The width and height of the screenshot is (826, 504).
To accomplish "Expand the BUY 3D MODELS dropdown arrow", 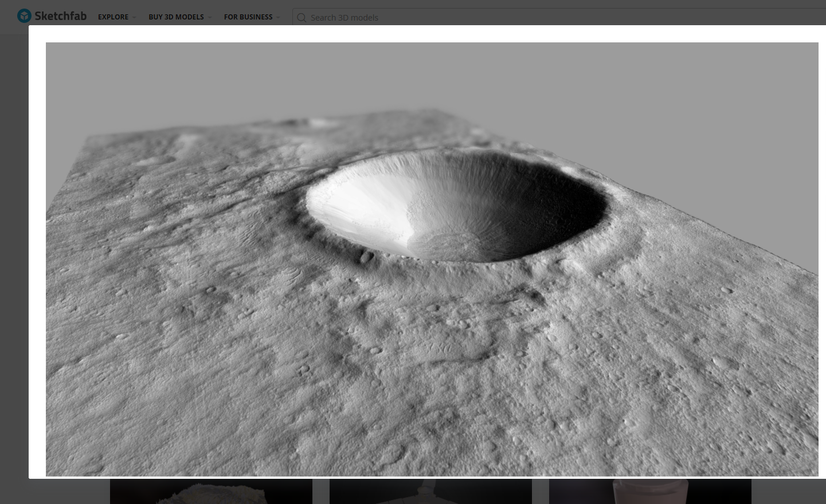I will tap(210, 17).
